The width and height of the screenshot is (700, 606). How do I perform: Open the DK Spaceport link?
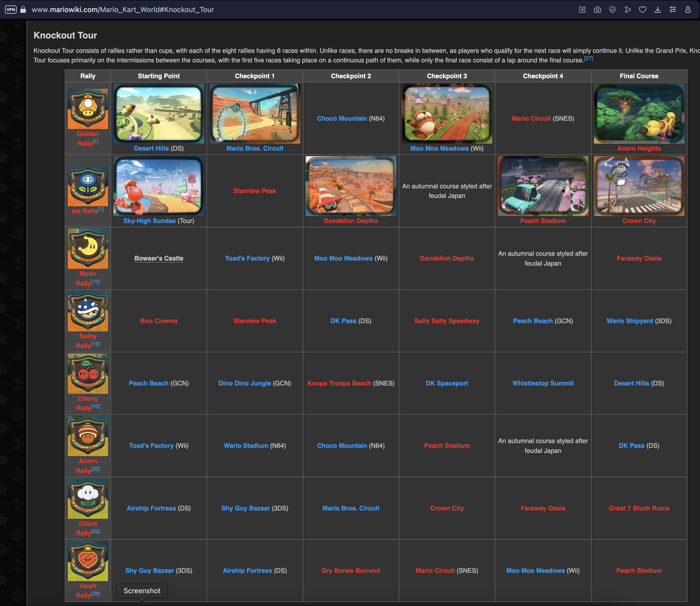447,383
